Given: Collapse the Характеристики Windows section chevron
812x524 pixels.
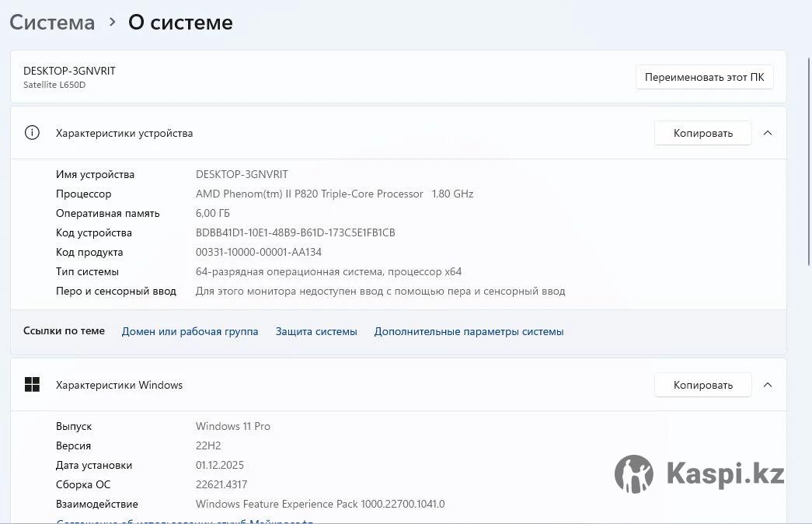Looking at the screenshot, I should (768, 385).
